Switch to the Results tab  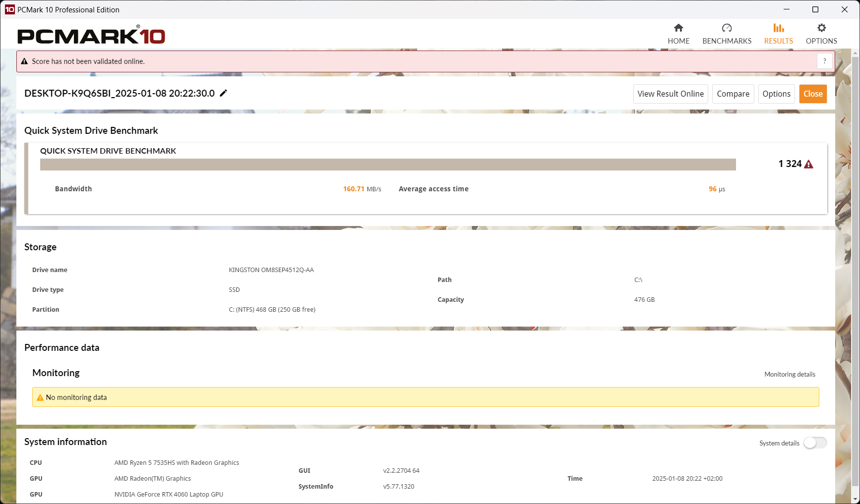coord(778,34)
